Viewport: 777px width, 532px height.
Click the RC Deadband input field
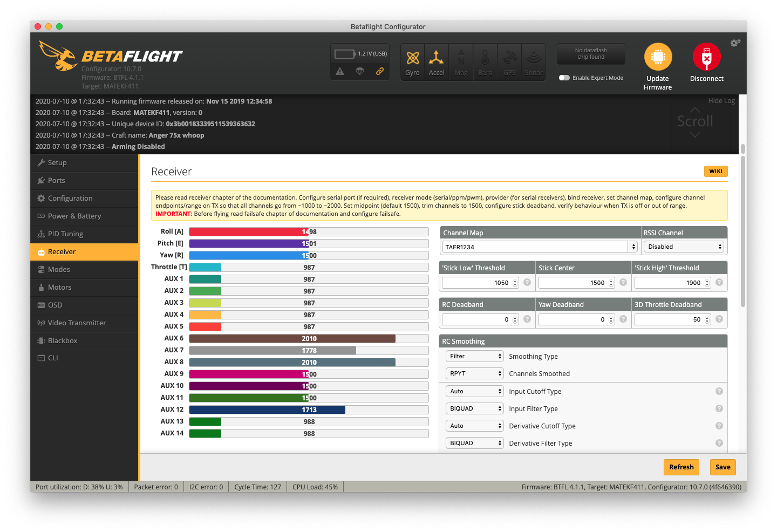[480, 319]
